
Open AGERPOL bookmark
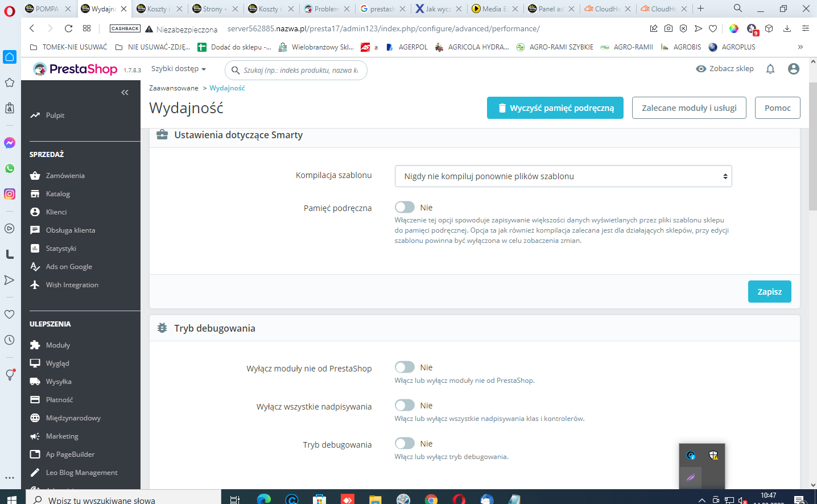[x=407, y=47]
